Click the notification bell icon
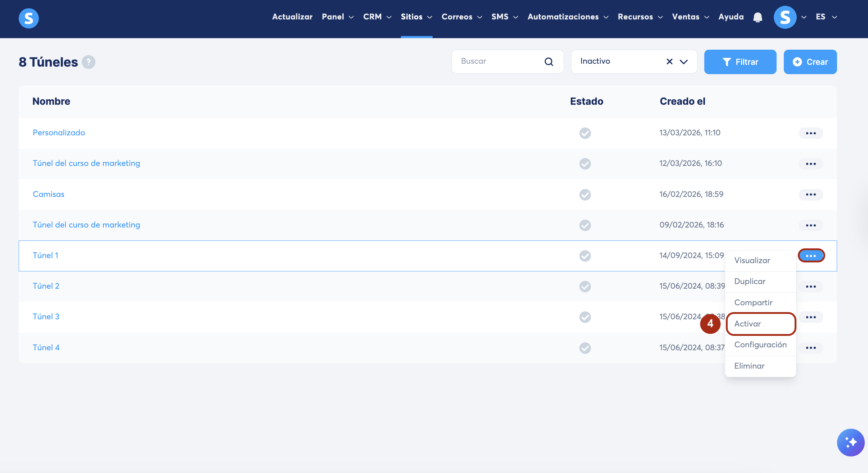868x473 pixels. [758, 17]
